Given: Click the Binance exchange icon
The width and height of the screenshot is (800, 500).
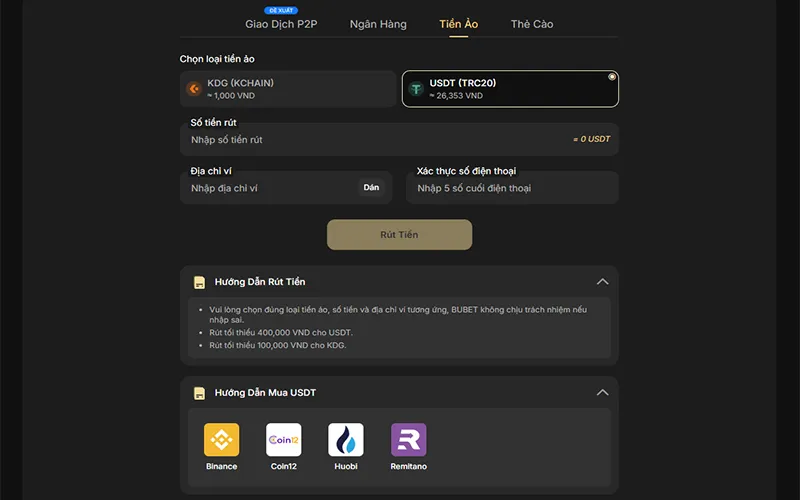Looking at the screenshot, I should pyautogui.click(x=221, y=440).
